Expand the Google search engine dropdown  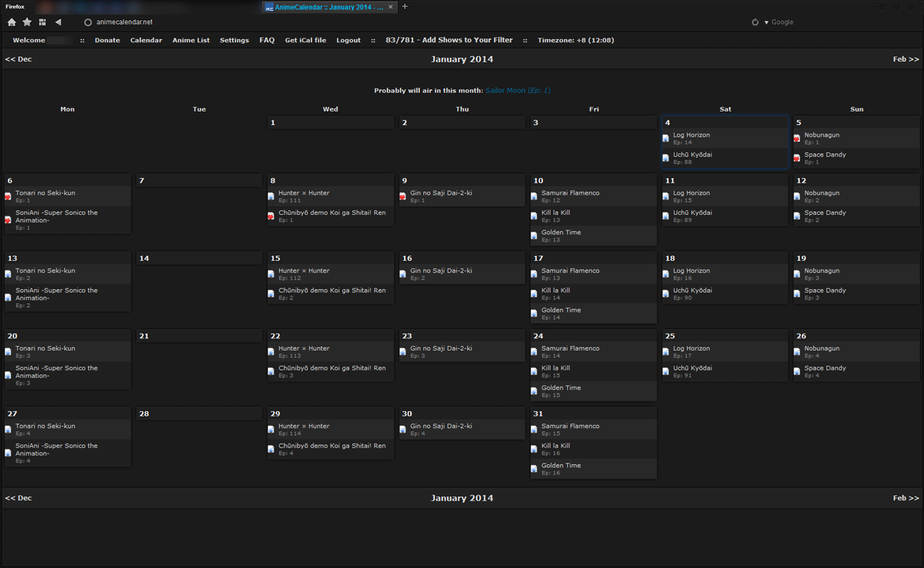tap(766, 23)
